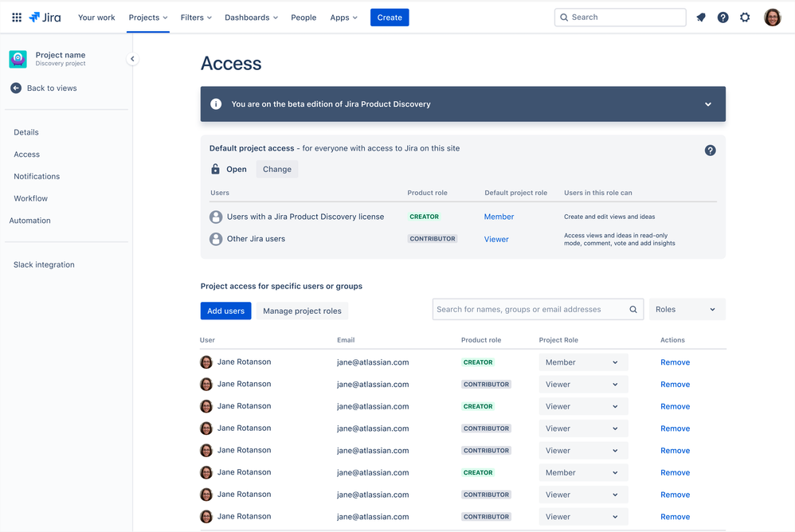Open the app switcher grid icon

click(17, 18)
